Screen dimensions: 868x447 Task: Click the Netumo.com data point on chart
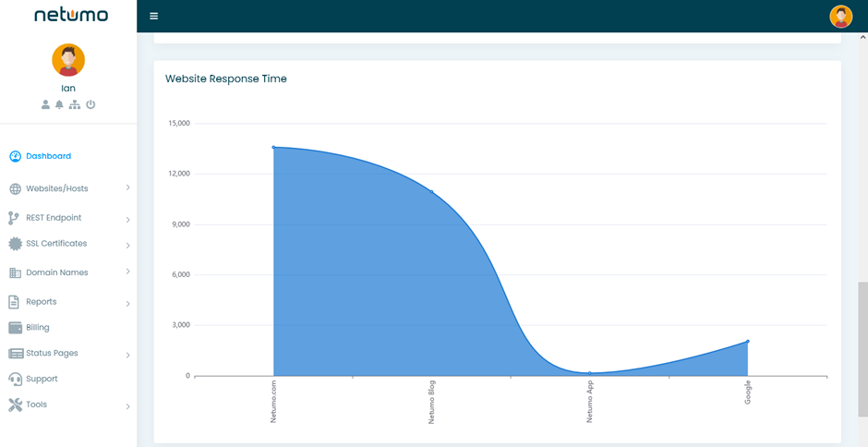pyautogui.click(x=273, y=148)
